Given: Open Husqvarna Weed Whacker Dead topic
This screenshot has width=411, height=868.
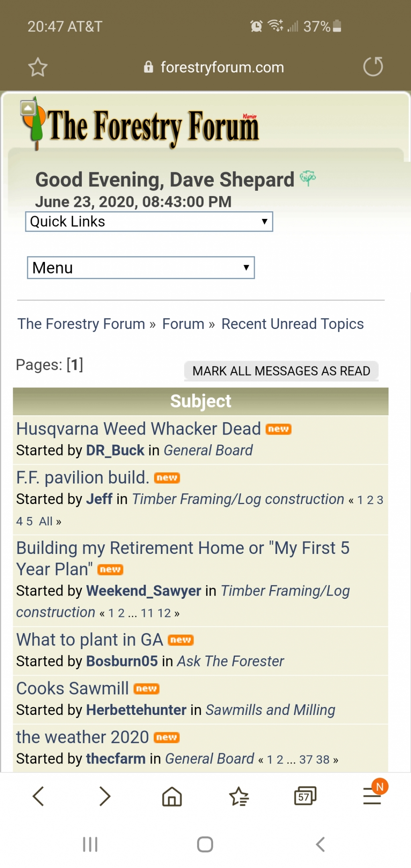Looking at the screenshot, I should (x=138, y=429).
